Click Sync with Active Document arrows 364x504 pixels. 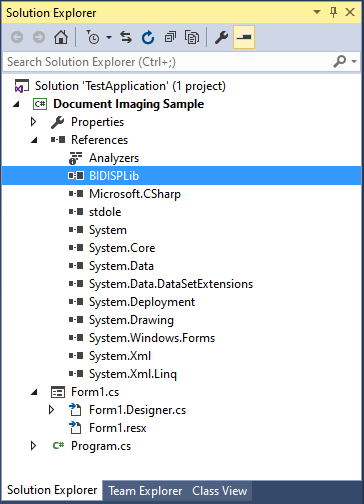tap(126, 37)
